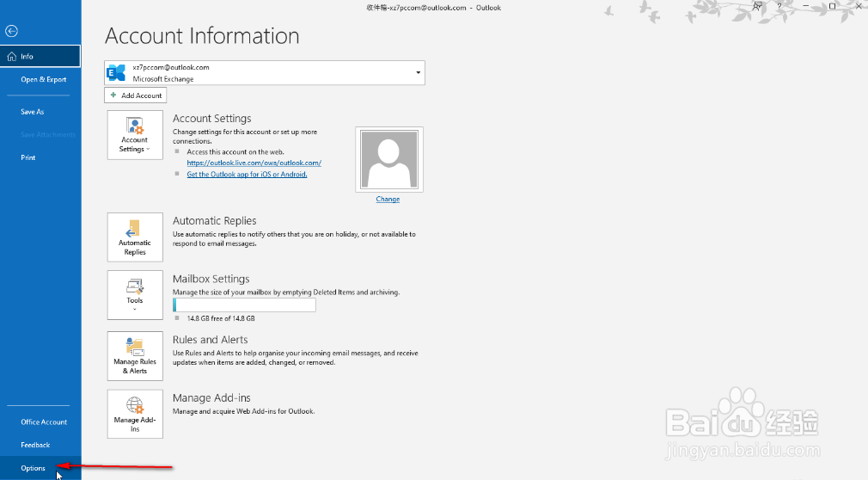Open the Get the Outlook app link
868x480 pixels.
pos(247,174)
